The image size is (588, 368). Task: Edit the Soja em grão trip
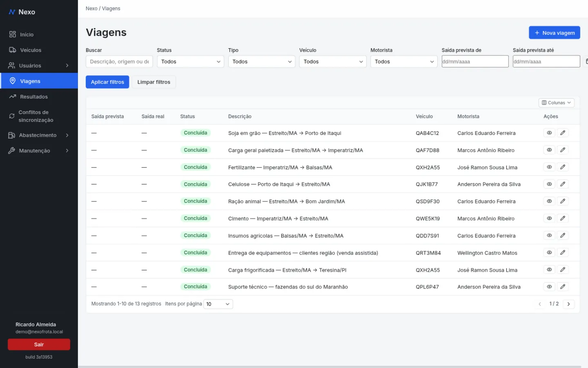(x=563, y=133)
